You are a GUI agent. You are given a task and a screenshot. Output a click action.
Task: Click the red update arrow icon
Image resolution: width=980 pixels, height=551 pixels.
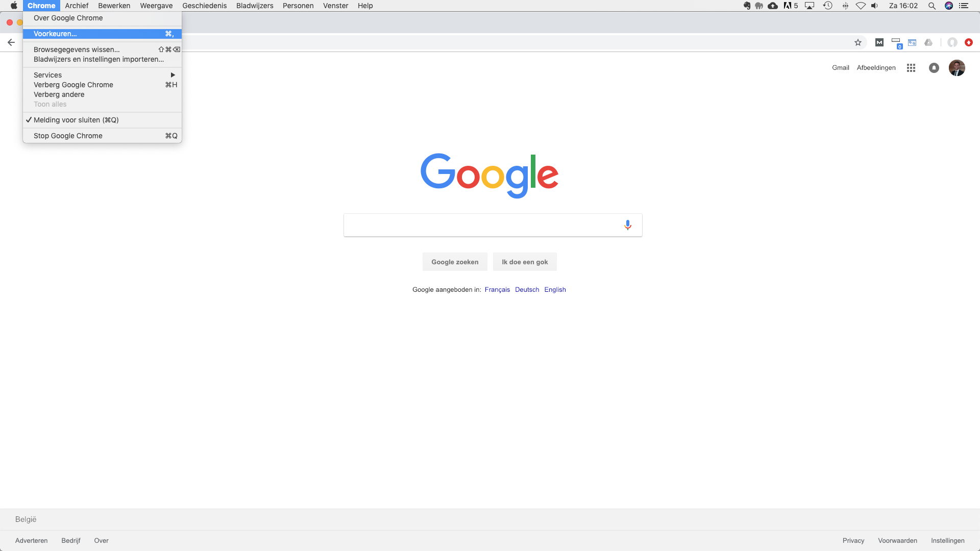(969, 42)
